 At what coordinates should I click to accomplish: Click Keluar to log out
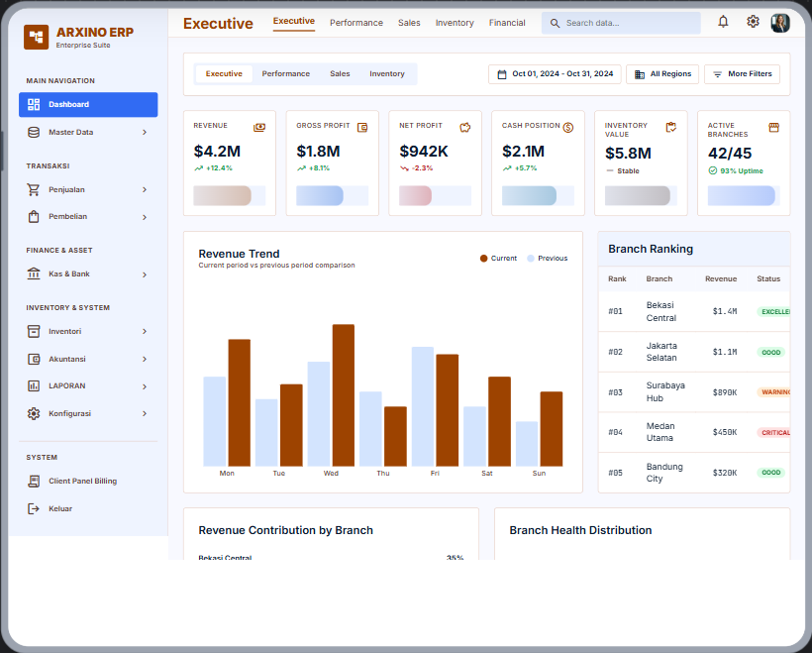pos(88,509)
